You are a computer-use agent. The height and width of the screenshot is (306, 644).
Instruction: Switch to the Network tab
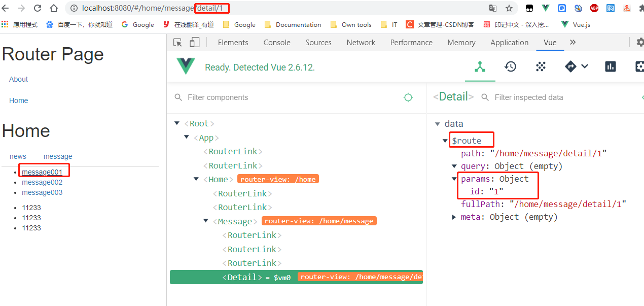tap(361, 43)
